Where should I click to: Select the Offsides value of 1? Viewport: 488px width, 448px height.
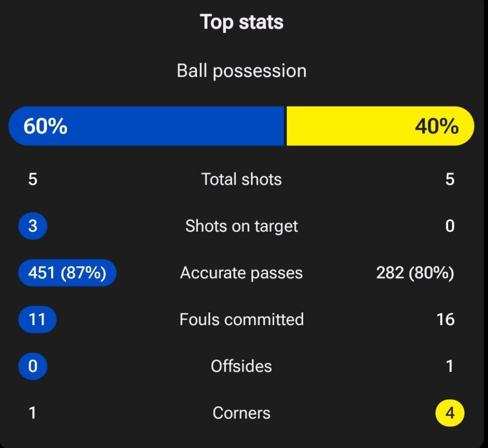[x=450, y=366]
